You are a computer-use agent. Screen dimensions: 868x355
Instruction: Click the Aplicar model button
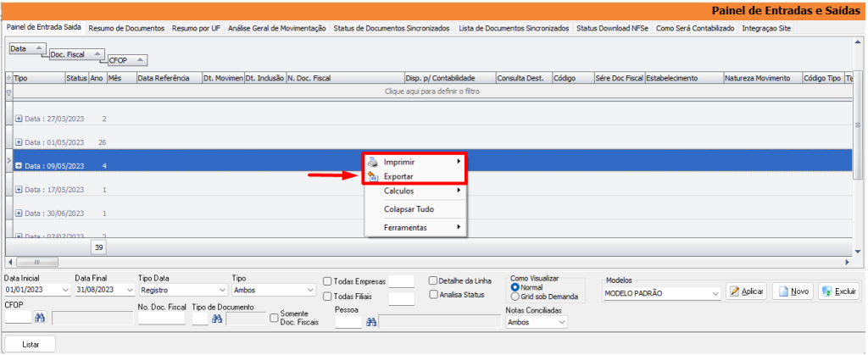(746, 291)
